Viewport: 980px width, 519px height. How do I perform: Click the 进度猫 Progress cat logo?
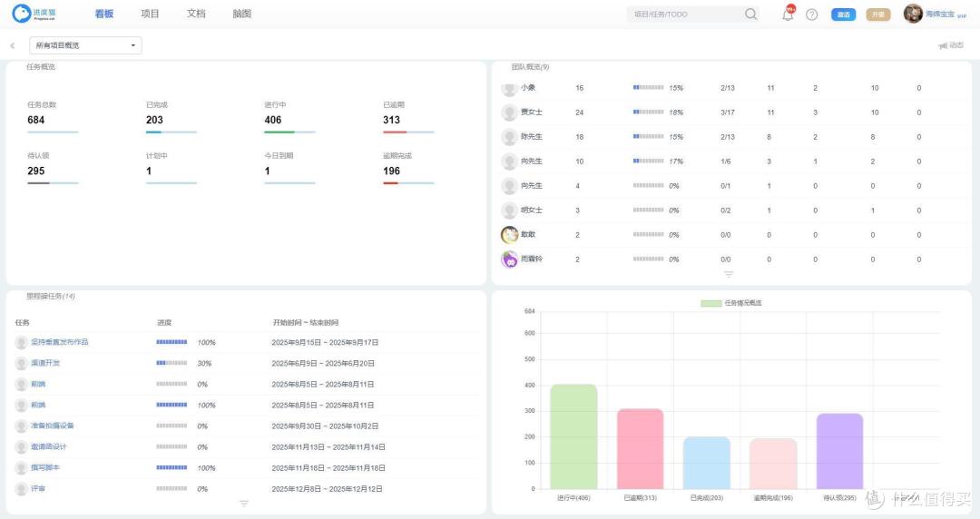click(x=34, y=13)
